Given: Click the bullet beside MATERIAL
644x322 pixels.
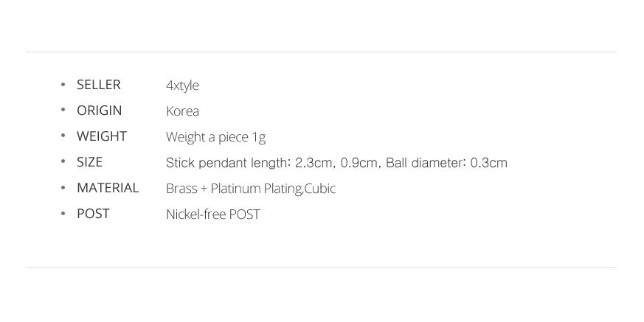Looking at the screenshot, I should click(63, 187).
